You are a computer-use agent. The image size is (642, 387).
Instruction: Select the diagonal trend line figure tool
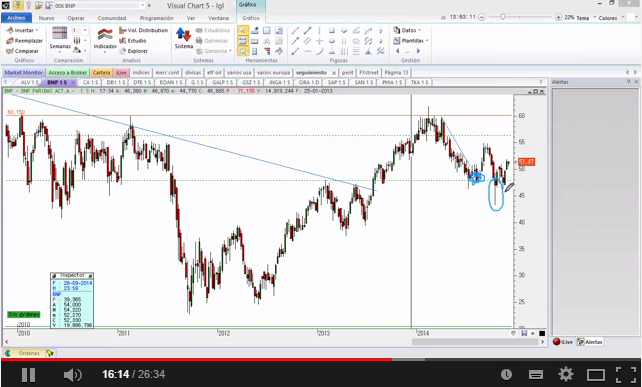[295, 30]
